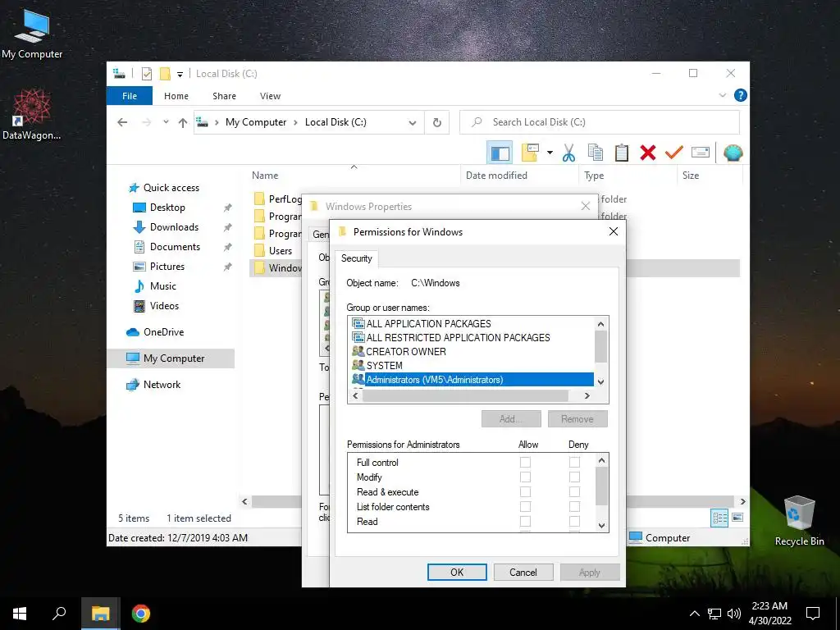Viewport: 840px width, 630px height.
Task: Click the Search Local Disk (C:) field
Action: coord(600,122)
